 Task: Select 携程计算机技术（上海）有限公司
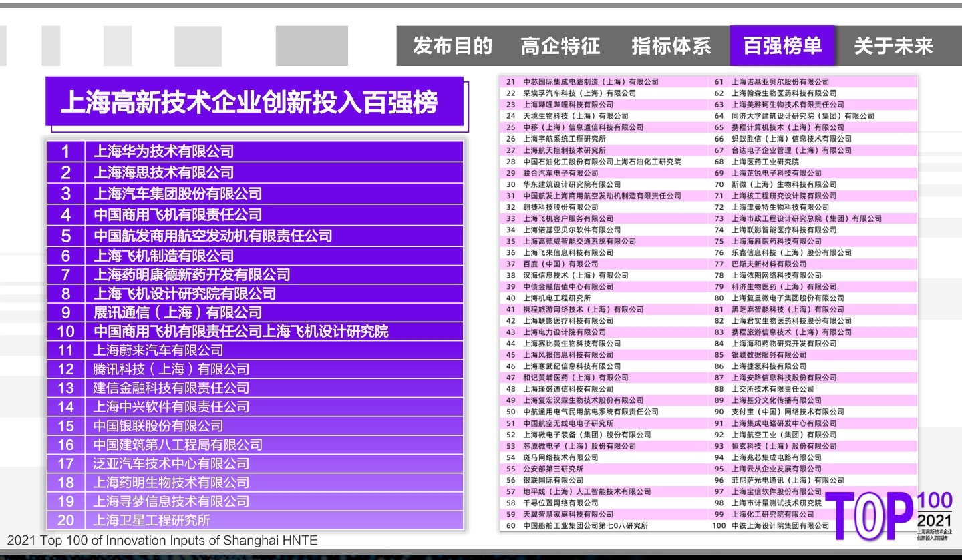tap(788, 127)
